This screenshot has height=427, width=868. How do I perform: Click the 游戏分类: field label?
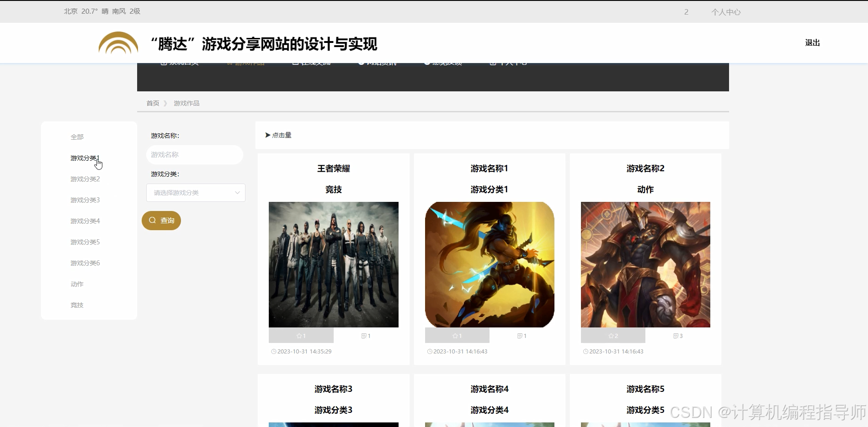pyautogui.click(x=165, y=174)
